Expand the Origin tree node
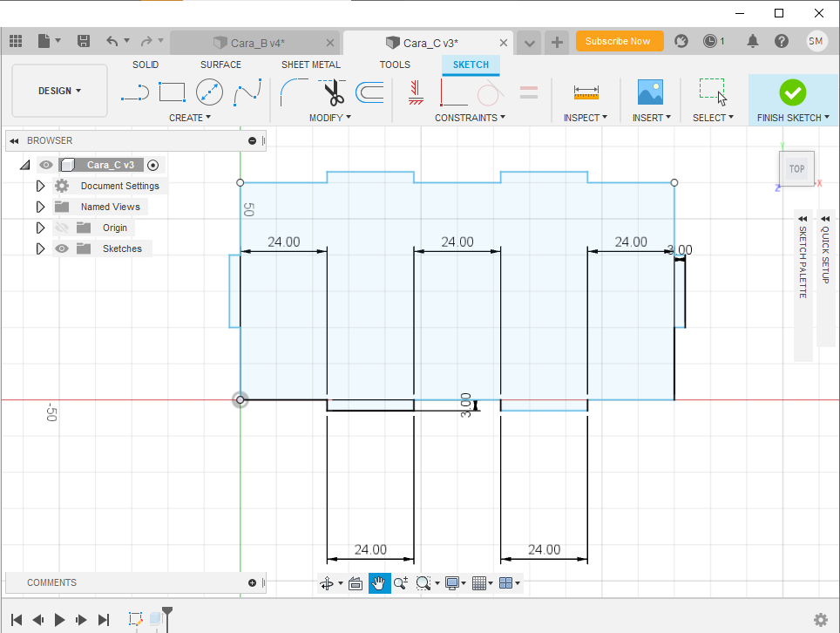This screenshot has width=840, height=633. (x=40, y=228)
